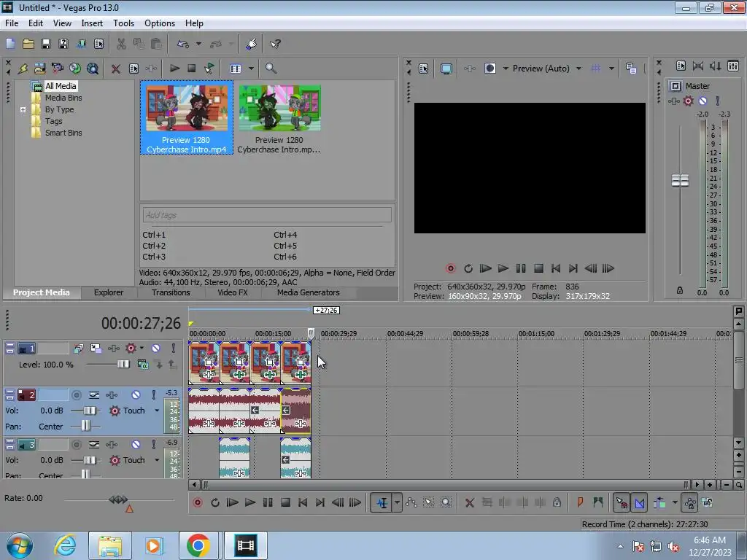This screenshot has width=747, height=560.
Task: Click Get Media from the Web icon
Action: pos(93,69)
